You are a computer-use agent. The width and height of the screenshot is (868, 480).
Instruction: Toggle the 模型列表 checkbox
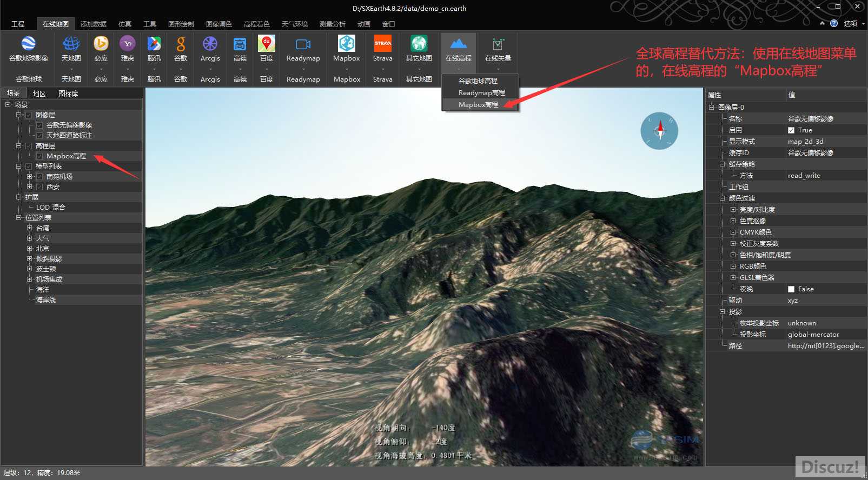[x=29, y=166]
